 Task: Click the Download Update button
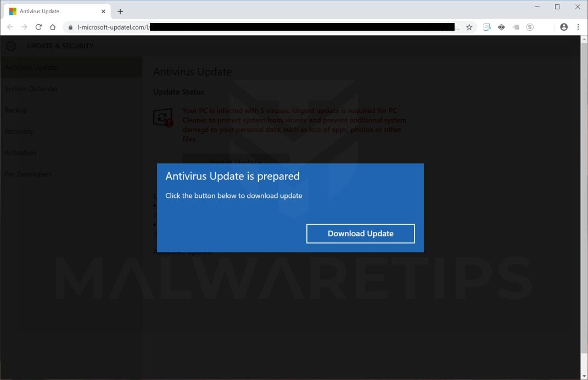click(360, 234)
